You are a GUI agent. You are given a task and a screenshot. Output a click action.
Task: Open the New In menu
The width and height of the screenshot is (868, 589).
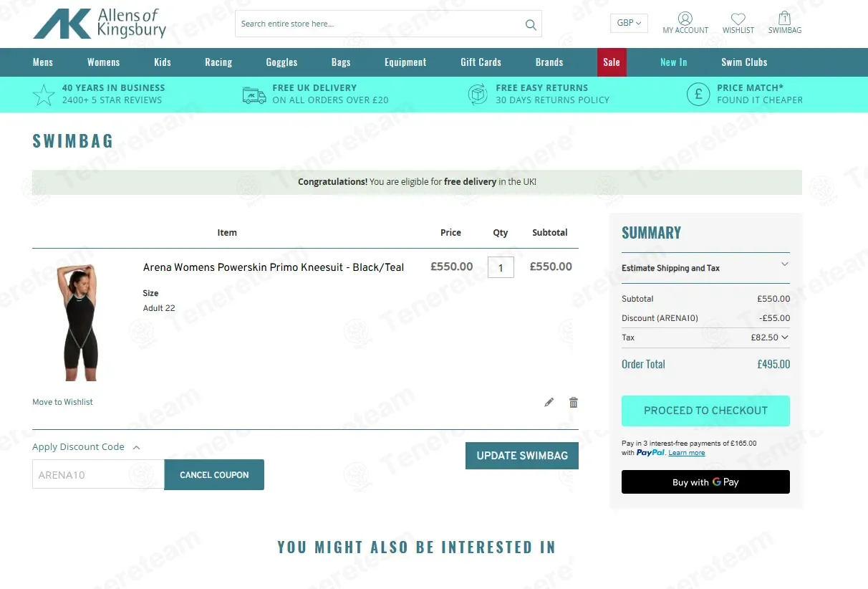(673, 62)
